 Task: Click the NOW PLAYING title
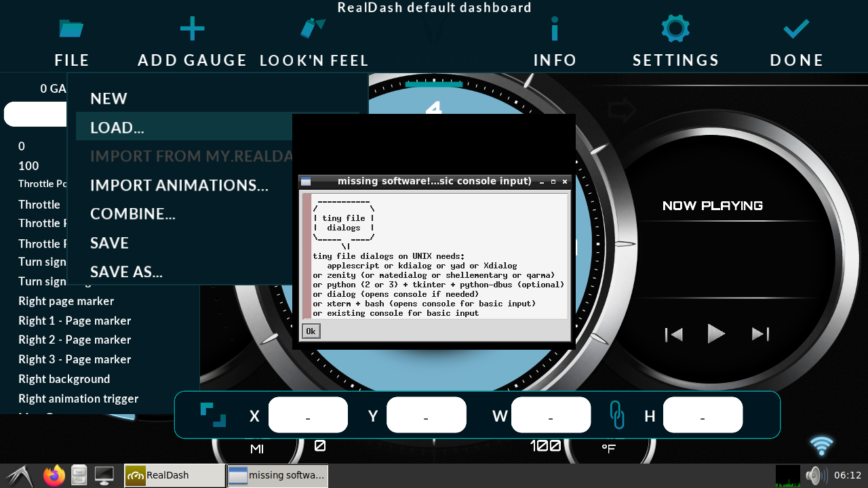[x=713, y=205]
